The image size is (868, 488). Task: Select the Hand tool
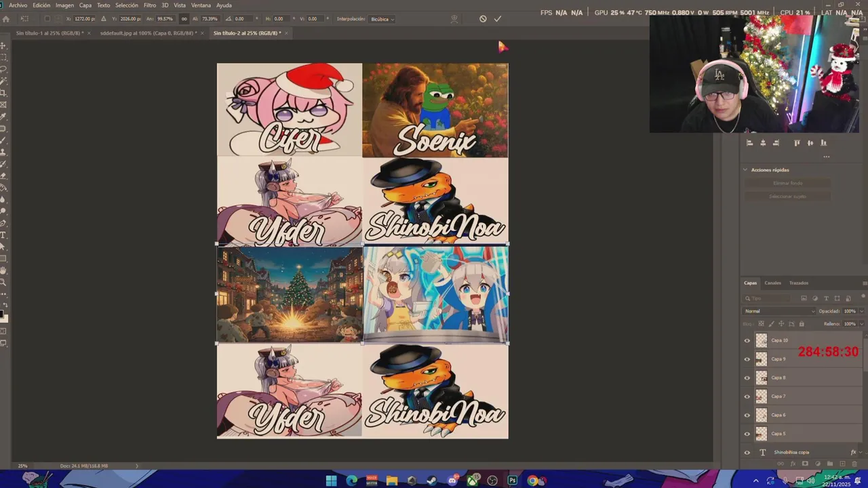(4, 270)
